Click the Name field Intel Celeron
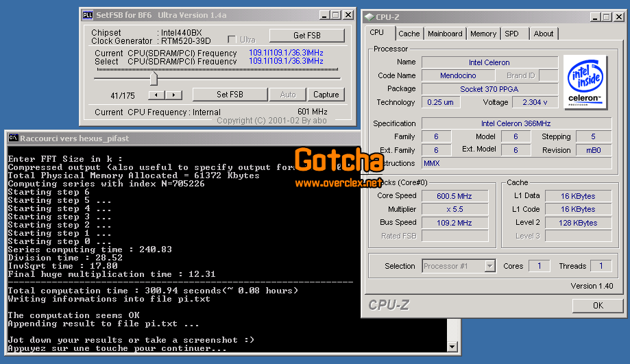Screen dimensions: 630x364 click(x=489, y=62)
